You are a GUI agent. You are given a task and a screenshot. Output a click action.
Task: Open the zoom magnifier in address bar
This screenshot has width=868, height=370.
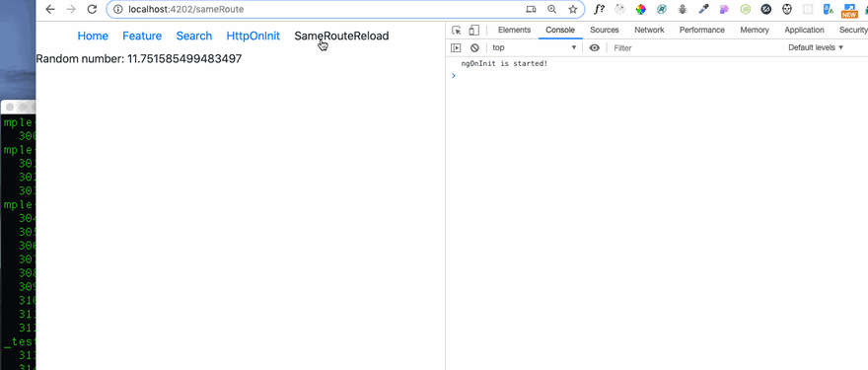(x=552, y=10)
